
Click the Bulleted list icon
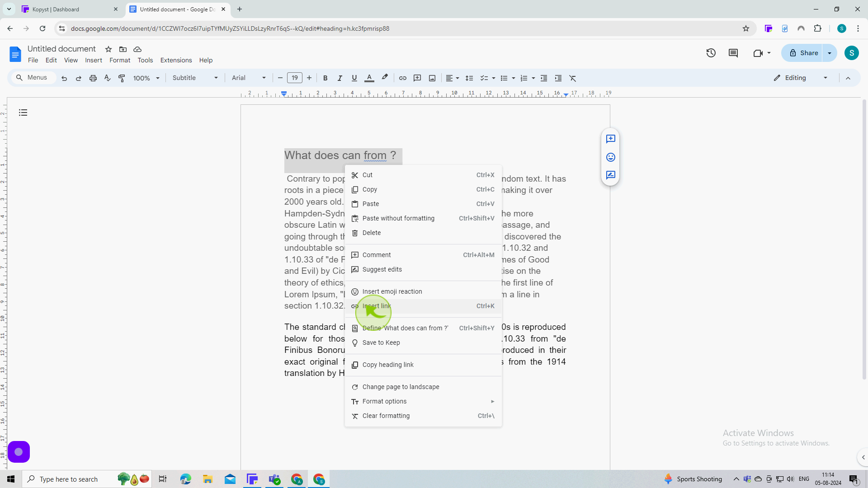pos(505,78)
